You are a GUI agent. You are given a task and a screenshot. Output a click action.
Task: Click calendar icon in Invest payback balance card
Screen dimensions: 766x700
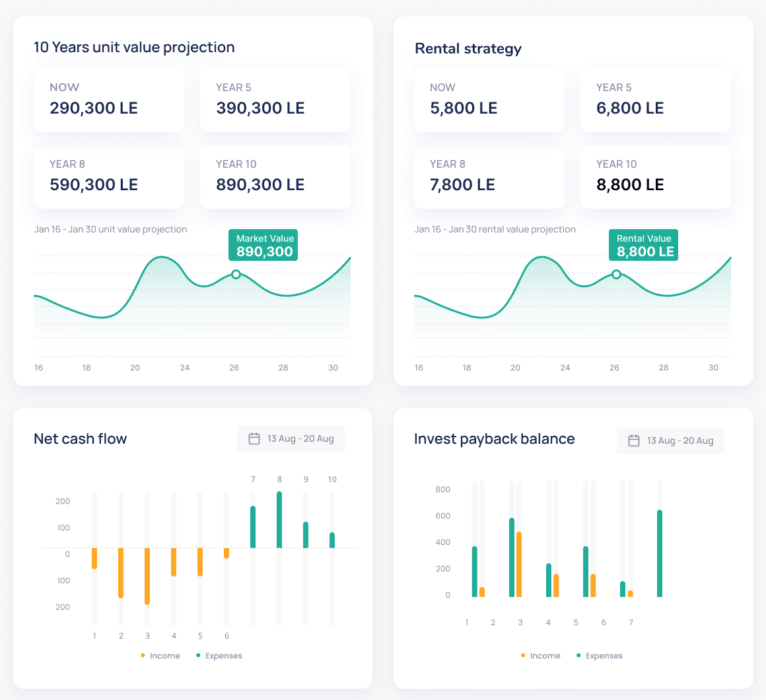click(x=634, y=440)
